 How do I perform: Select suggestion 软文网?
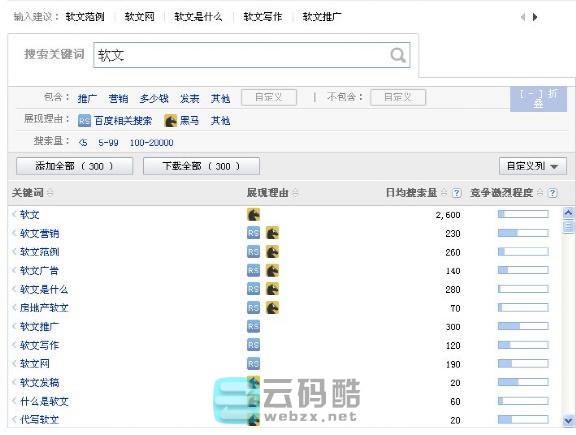pos(140,17)
